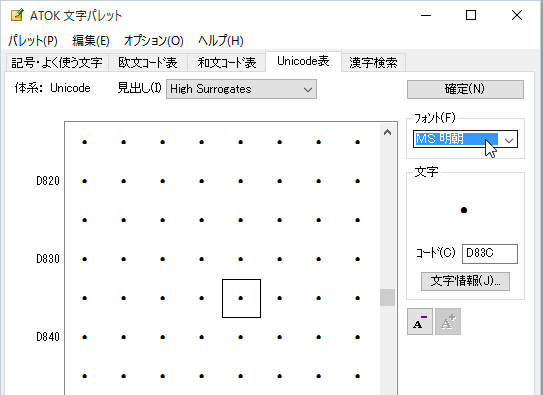Click the コード(C) field showing D83C

point(490,254)
